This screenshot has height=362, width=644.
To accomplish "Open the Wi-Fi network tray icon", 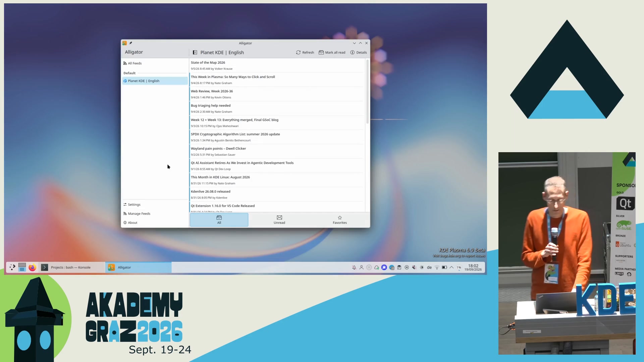I will pos(437,267).
